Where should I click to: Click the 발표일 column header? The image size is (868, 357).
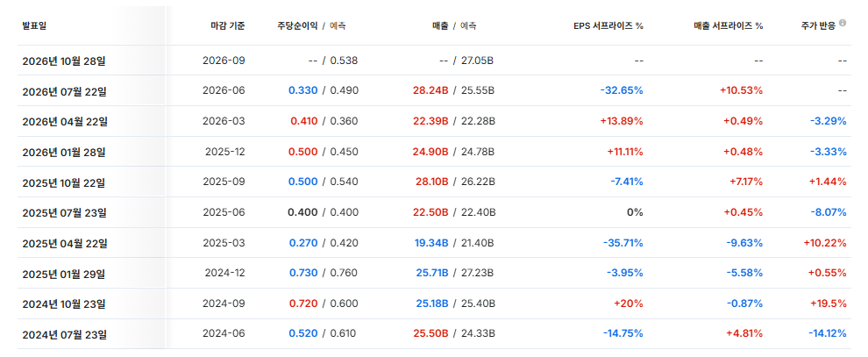pos(34,25)
